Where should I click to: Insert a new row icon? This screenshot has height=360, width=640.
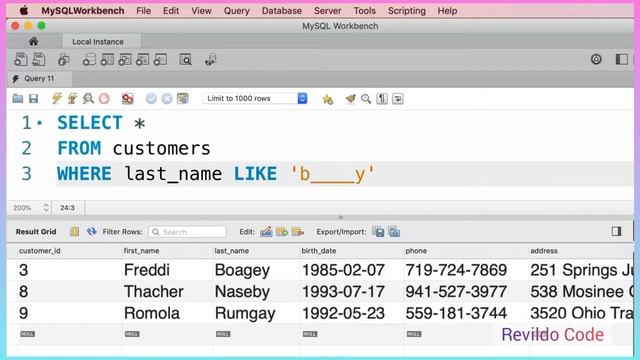click(282, 231)
